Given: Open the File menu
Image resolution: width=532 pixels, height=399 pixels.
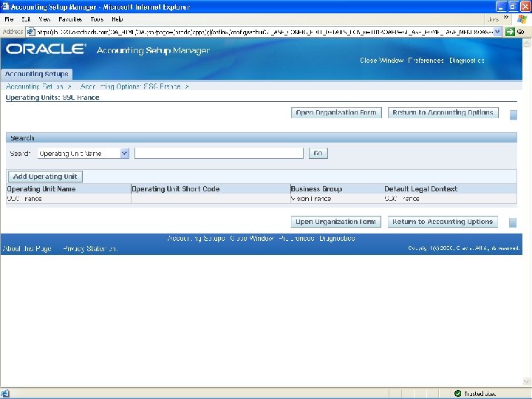Looking at the screenshot, I should click(x=9, y=19).
